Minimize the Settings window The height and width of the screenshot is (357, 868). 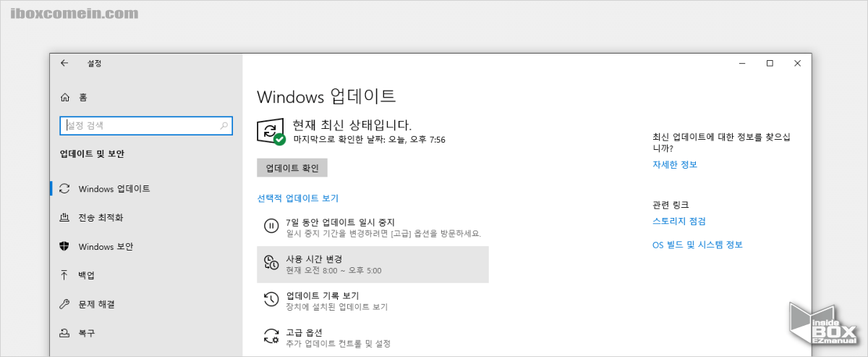tap(742, 64)
